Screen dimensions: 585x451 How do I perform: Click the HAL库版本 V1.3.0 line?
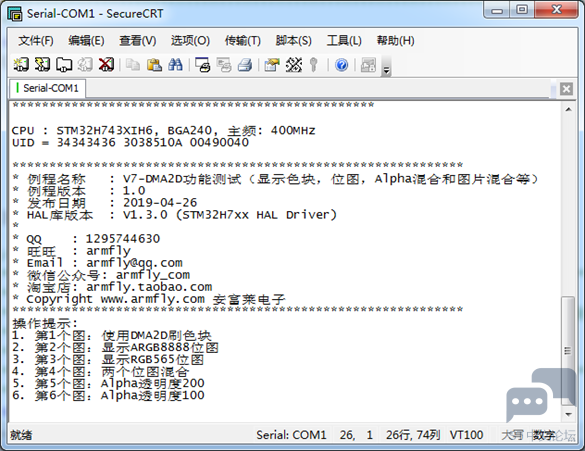pos(174,215)
